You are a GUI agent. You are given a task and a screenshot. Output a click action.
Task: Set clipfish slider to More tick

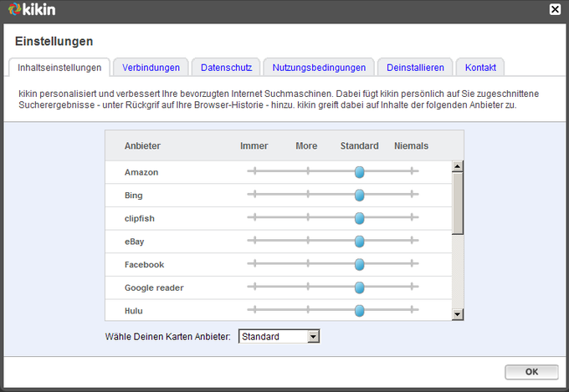tap(308, 217)
